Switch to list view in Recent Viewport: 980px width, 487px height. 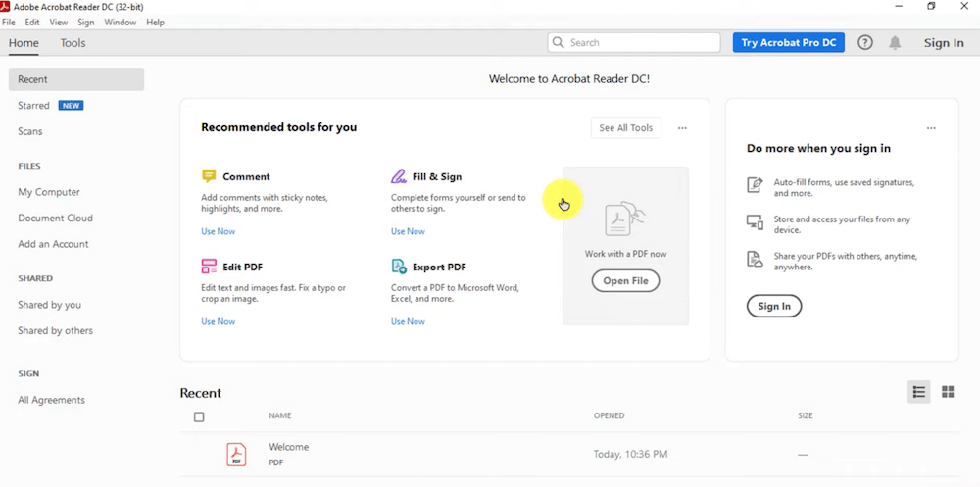point(919,392)
